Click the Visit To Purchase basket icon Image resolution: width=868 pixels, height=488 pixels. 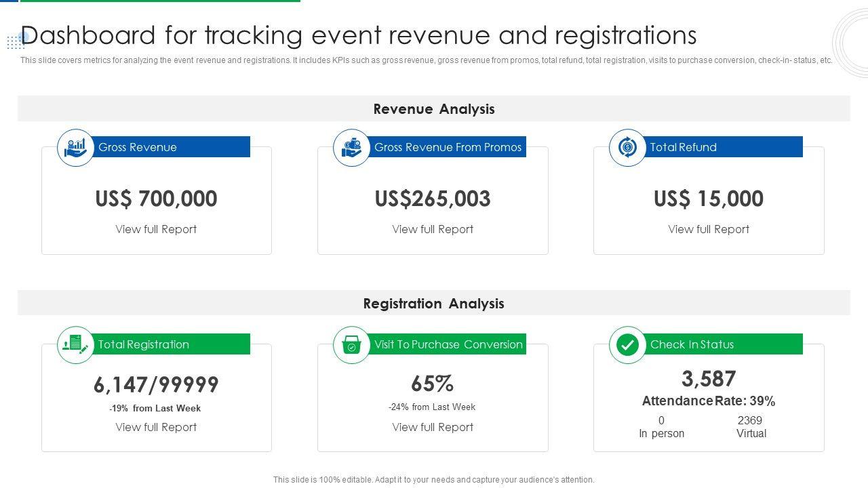tap(351, 345)
